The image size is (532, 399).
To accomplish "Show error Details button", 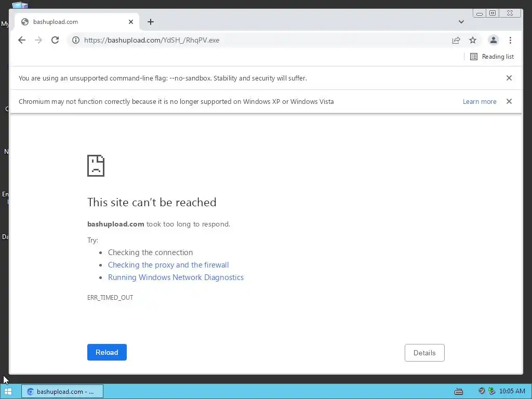I will tap(424, 353).
